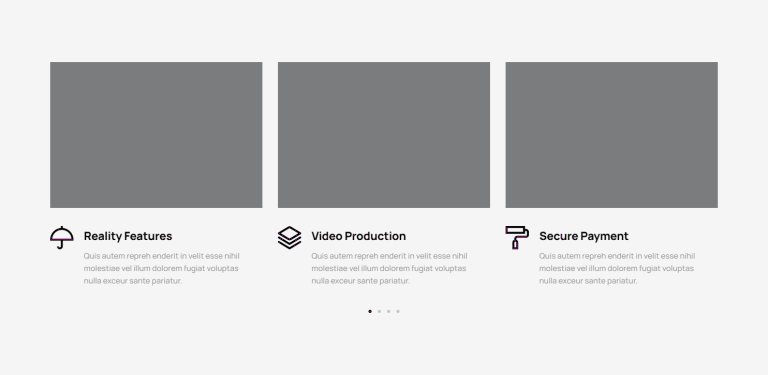Viewport: 768px width, 375px height.
Task: Click the paint roller icon beside Secure Payment
Action: tap(517, 237)
